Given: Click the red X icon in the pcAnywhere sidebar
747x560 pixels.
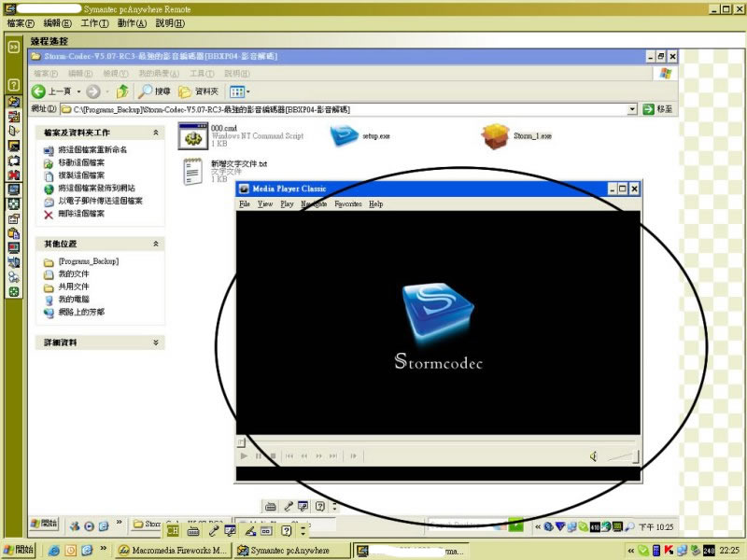Looking at the screenshot, I should (13, 175).
